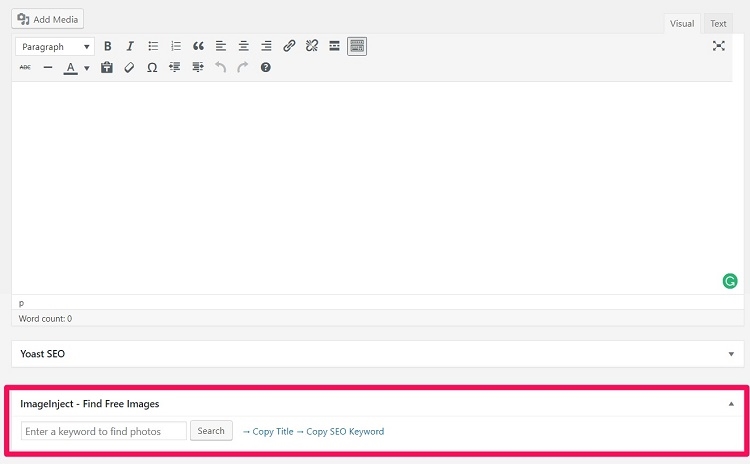Click the Add Media button
This screenshot has height=464, width=750.
(x=48, y=19)
